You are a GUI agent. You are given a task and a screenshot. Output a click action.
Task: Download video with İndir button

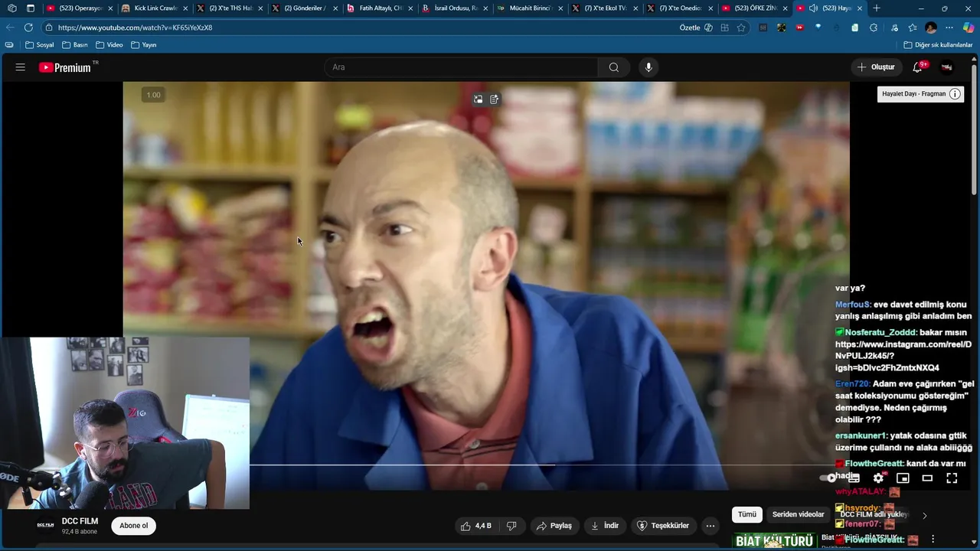605,526
